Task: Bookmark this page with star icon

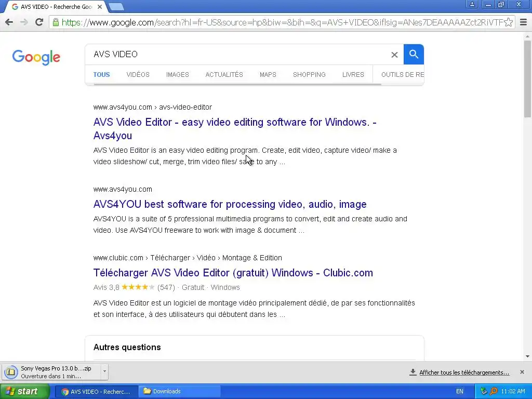Action: pyautogui.click(x=508, y=22)
